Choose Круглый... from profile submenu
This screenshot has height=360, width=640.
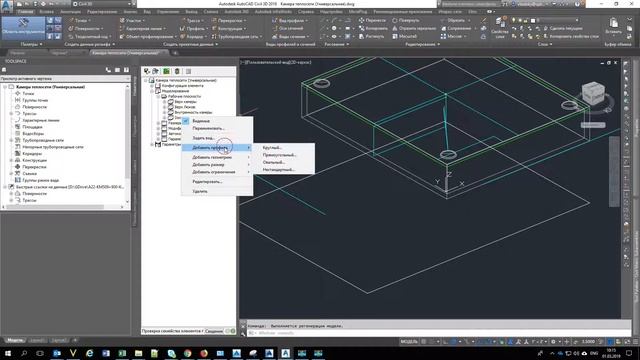[272, 147]
